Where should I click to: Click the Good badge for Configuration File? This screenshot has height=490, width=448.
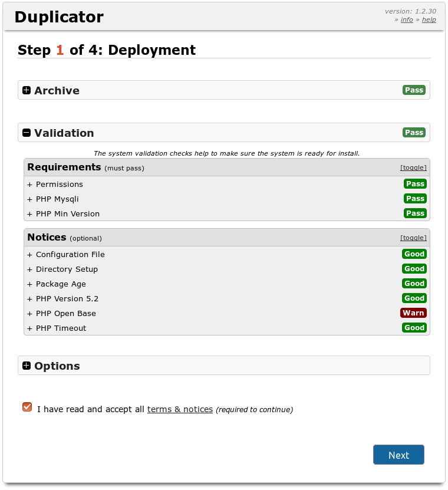[x=414, y=254]
